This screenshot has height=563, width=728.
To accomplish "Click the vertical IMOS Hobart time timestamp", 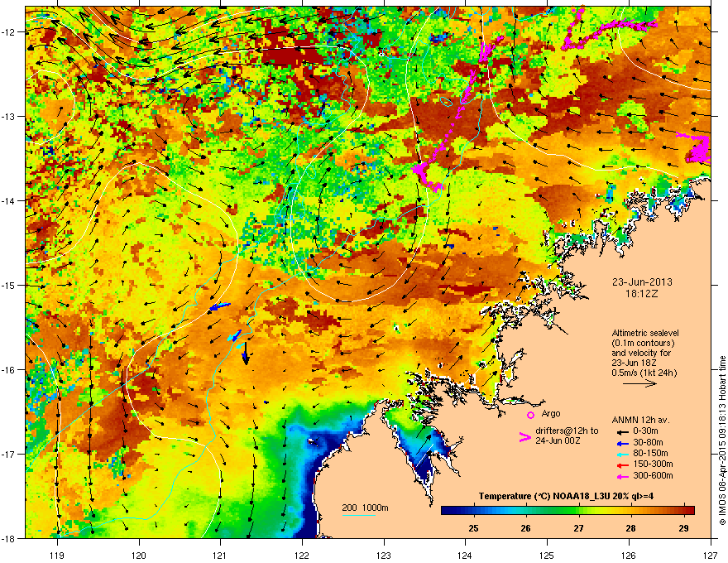I will (x=722, y=440).
